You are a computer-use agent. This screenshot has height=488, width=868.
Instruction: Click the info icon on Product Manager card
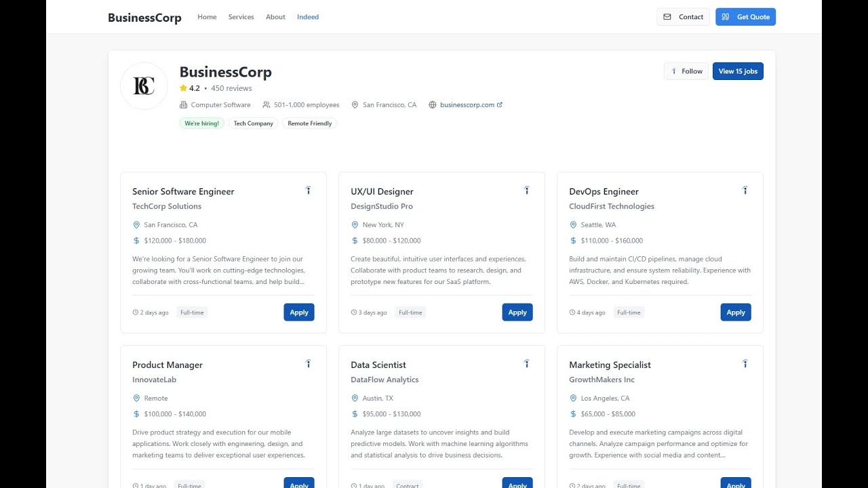tap(308, 364)
